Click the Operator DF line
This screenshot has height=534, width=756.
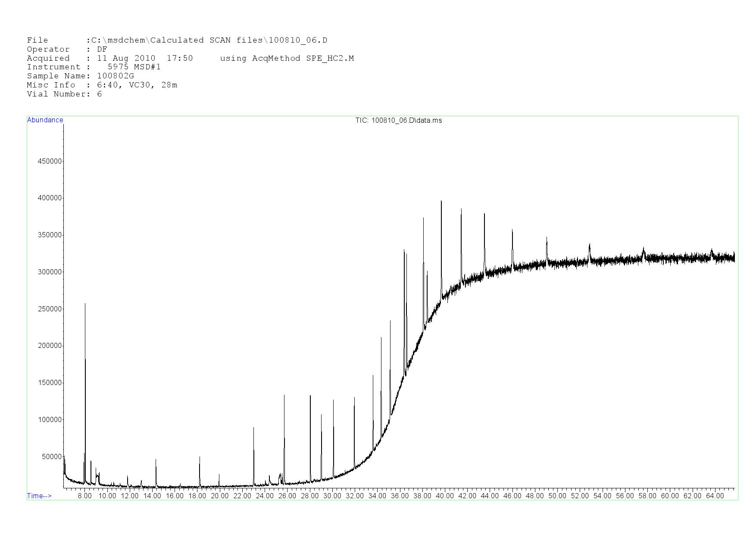(x=67, y=50)
